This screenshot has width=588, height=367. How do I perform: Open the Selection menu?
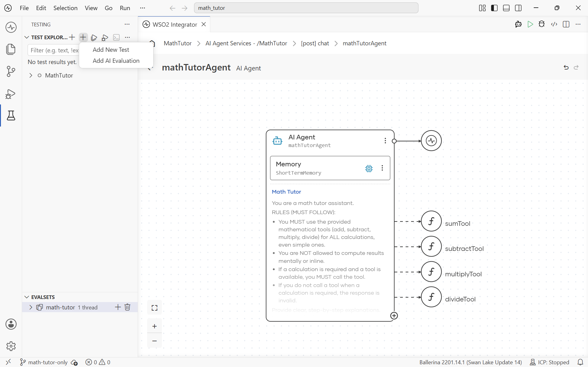tap(65, 8)
